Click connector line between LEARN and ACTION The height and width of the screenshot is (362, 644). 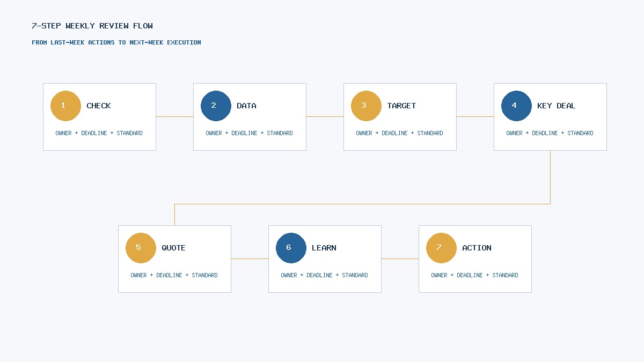coord(400,258)
